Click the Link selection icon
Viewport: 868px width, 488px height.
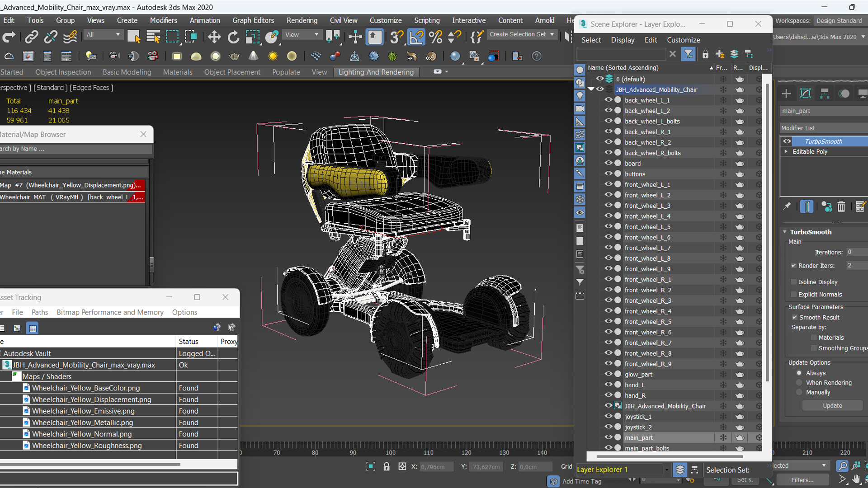click(x=31, y=37)
